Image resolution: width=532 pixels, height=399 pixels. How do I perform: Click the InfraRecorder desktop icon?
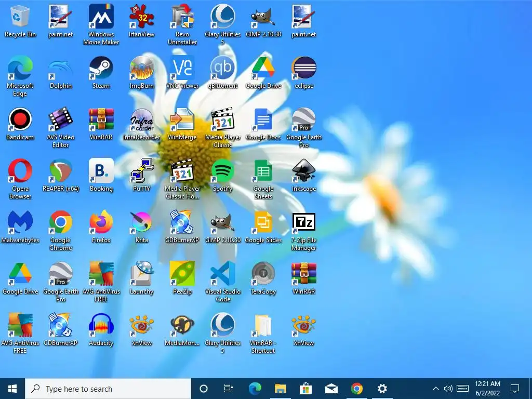[x=141, y=124]
